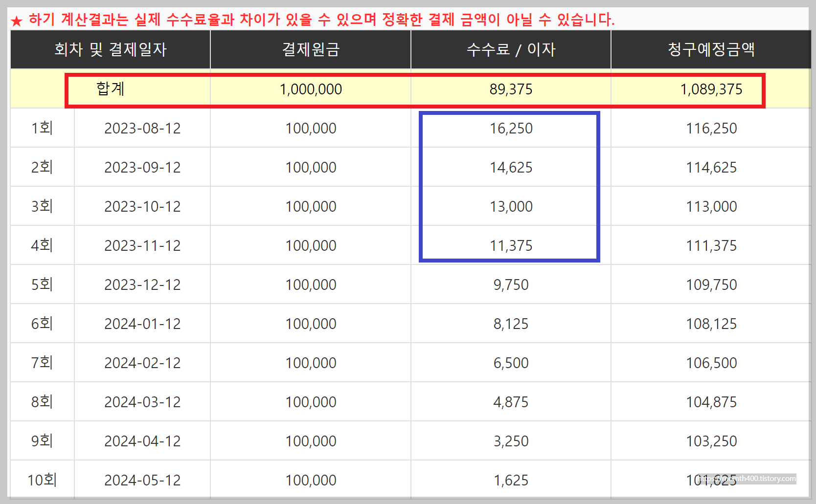Select the 5회 row dated 2023-12-12
Screen dimensions: 816x504
click(42, 285)
